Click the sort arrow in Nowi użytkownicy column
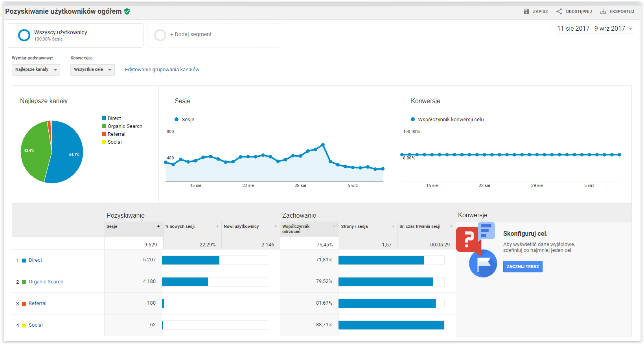 (275, 226)
